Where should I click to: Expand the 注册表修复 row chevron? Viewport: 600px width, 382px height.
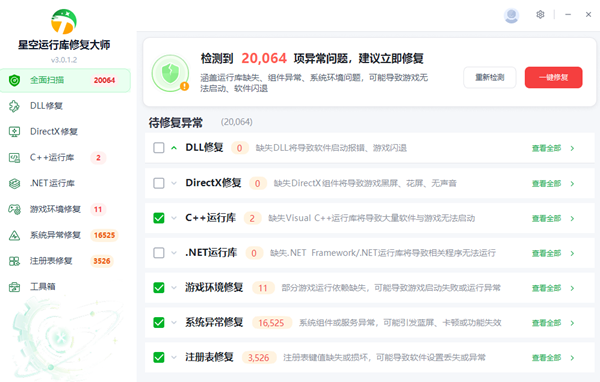pyautogui.click(x=174, y=358)
